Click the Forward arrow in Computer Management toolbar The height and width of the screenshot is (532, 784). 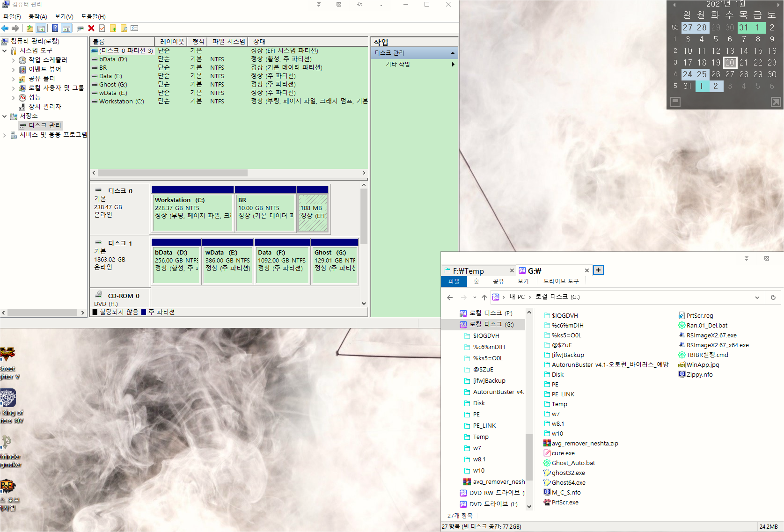click(15, 28)
